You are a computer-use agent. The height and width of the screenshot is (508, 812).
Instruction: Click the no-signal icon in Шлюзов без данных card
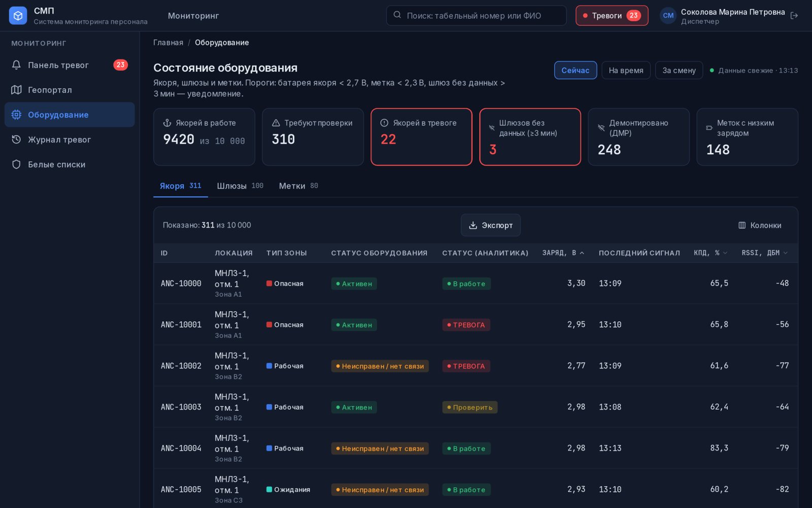point(491,128)
